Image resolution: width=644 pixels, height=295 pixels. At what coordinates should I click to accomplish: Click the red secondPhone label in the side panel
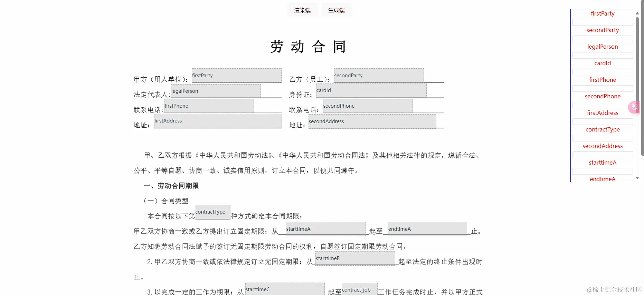(603, 96)
